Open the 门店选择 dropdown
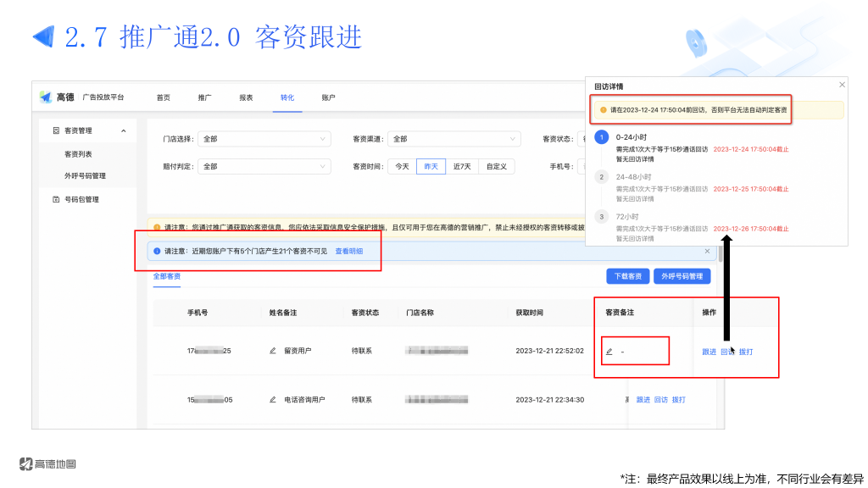The image size is (868, 488). click(x=264, y=139)
